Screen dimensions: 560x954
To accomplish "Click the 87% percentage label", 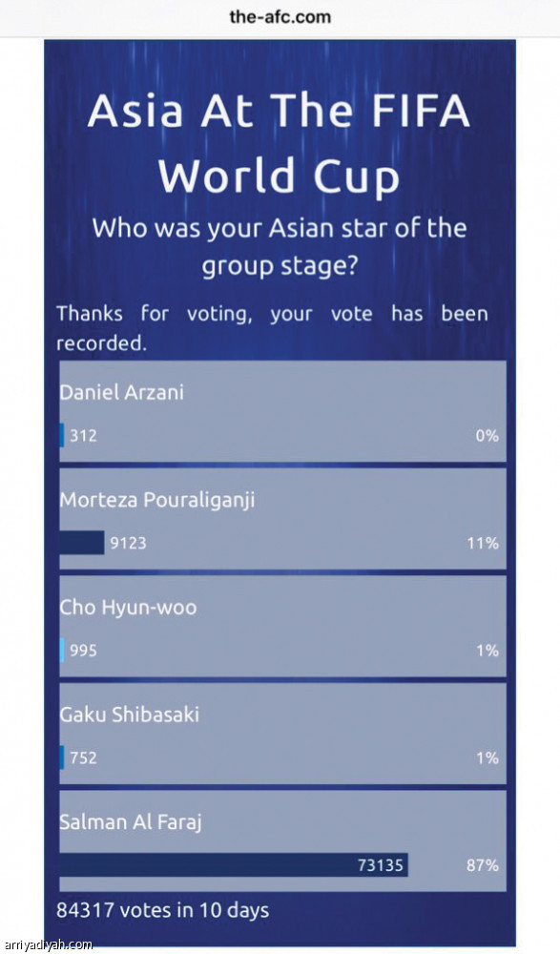I will click(483, 864).
